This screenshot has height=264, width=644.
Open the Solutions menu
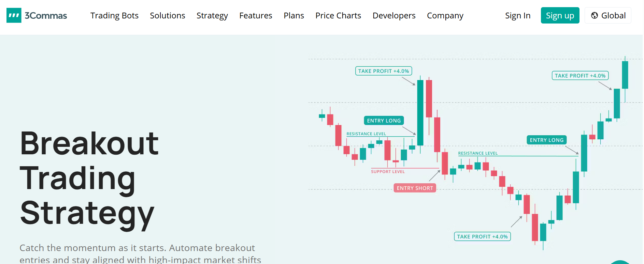coord(168,16)
